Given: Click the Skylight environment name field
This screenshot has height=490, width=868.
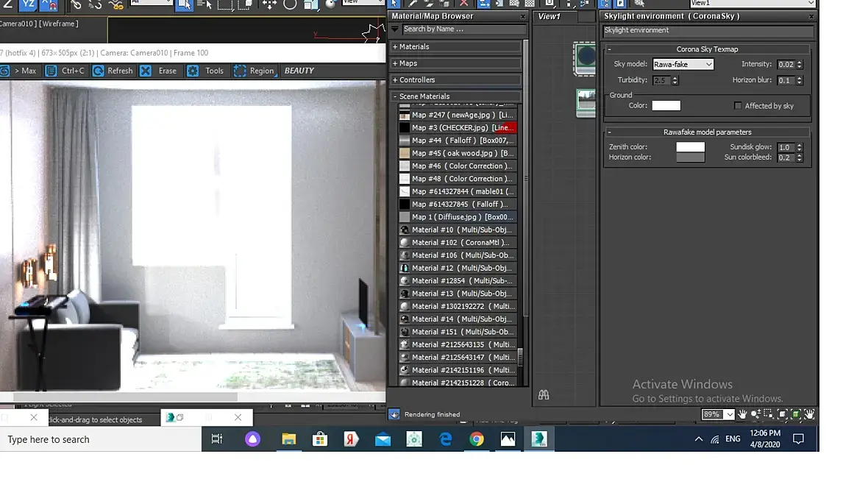Looking at the screenshot, I should [708, 30].
